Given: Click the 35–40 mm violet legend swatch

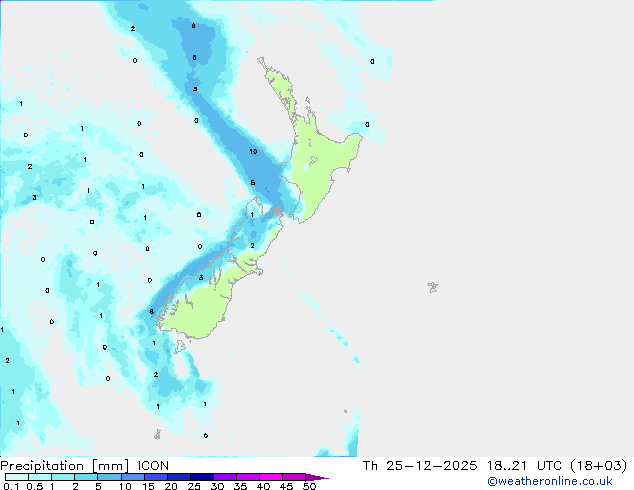Looking at the screenshot, I should click(247, 477).
